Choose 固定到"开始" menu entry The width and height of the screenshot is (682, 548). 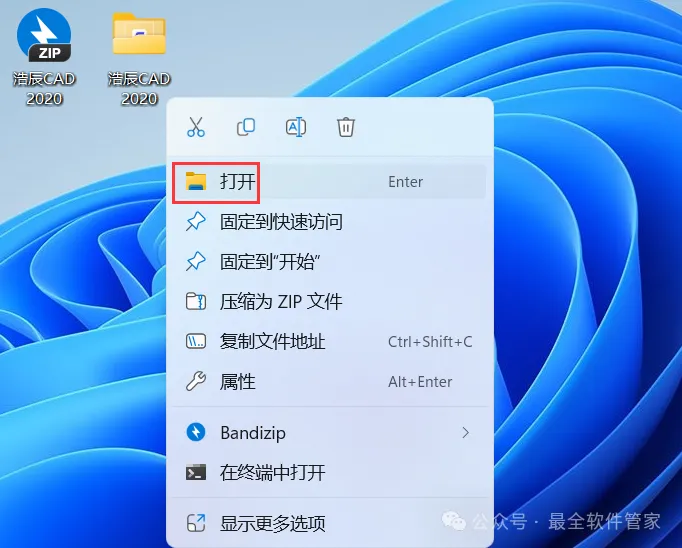329,262
